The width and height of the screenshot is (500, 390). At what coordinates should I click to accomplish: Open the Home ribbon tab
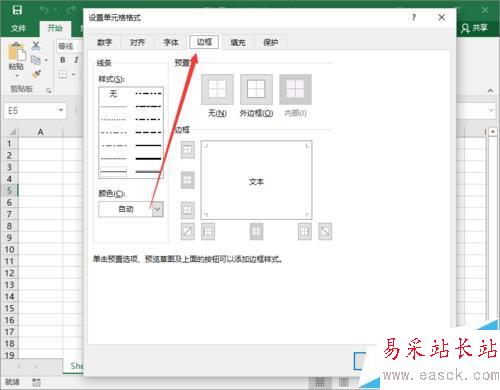tap(55, 28)
